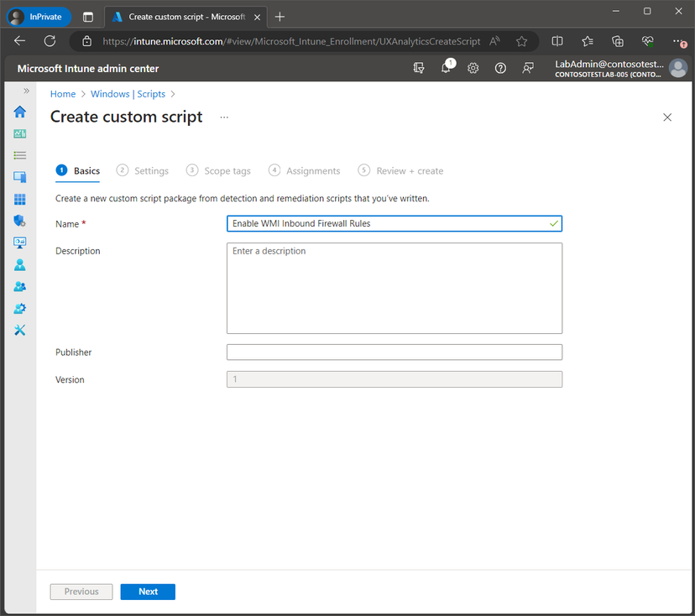The width and height of the screenshot is (695, 616).
Task: Open Devices icon in sidebar
Action: tap(19, 177)
